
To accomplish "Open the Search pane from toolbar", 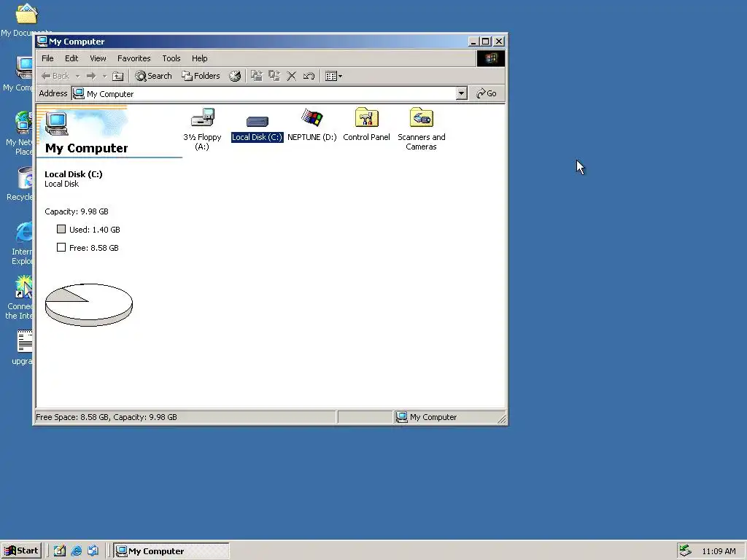I will tap(153, 76).
